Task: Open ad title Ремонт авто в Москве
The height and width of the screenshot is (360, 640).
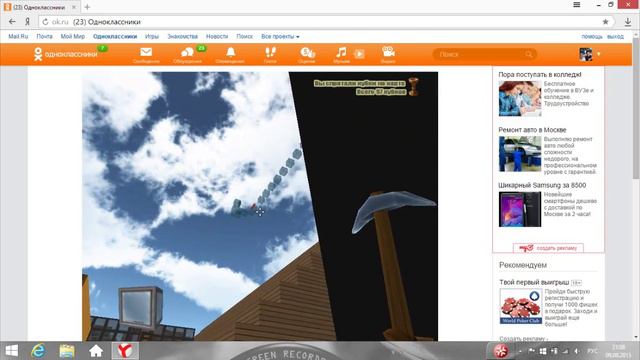Action: [x=532, y=129]
